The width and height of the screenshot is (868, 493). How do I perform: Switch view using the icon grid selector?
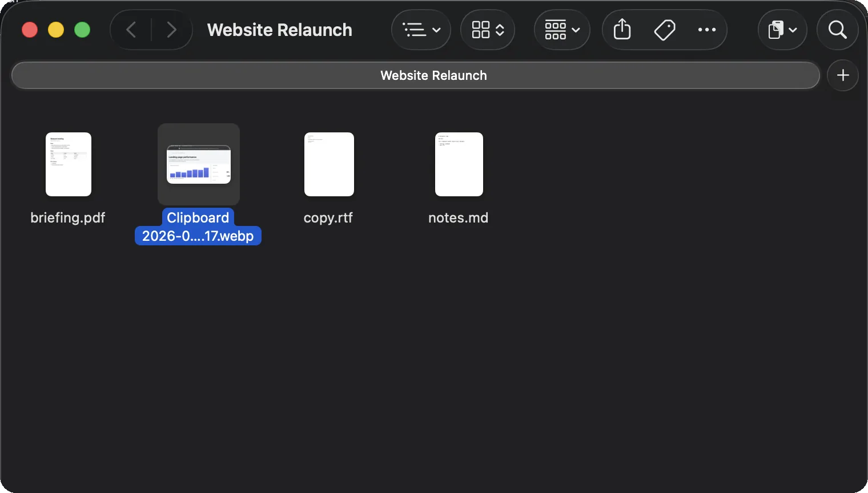click(488, 30)
